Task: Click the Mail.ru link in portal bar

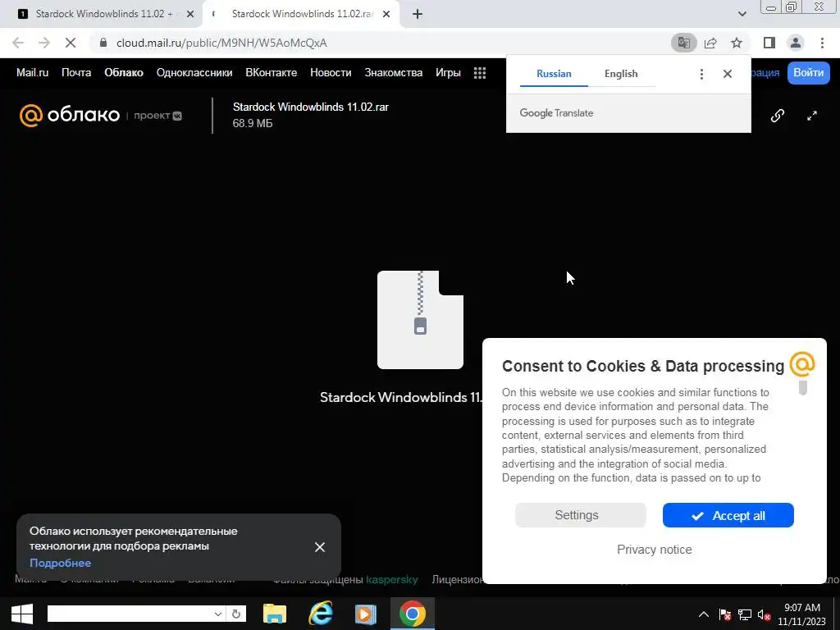Action: (x=32, y=73)
